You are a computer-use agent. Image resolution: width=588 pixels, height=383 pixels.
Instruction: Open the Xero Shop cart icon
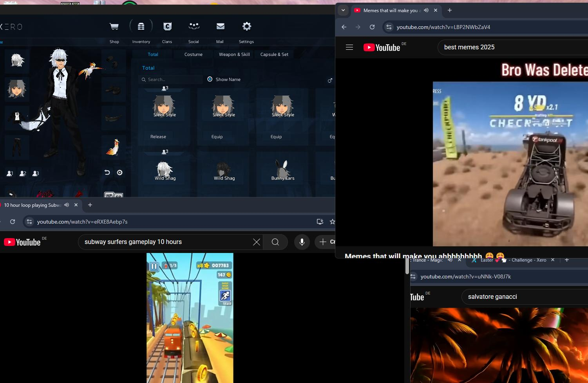114,27
